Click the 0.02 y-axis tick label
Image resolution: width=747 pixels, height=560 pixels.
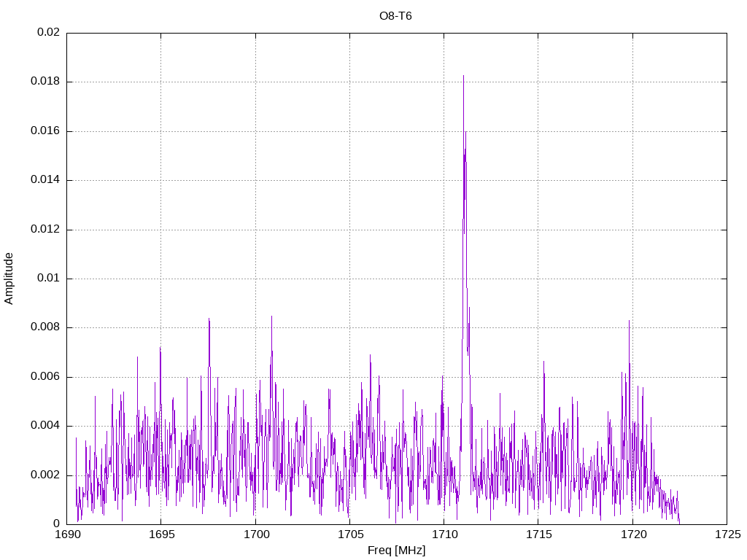[48, 33]
